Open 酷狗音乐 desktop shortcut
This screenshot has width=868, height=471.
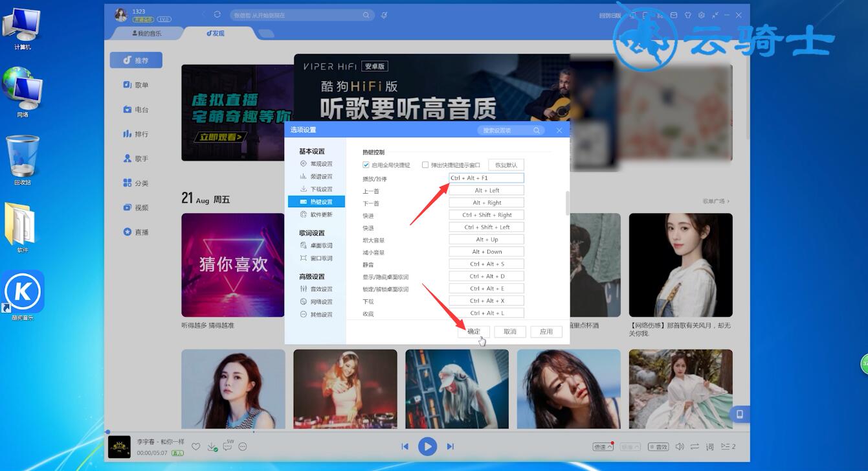pos(23,295)
